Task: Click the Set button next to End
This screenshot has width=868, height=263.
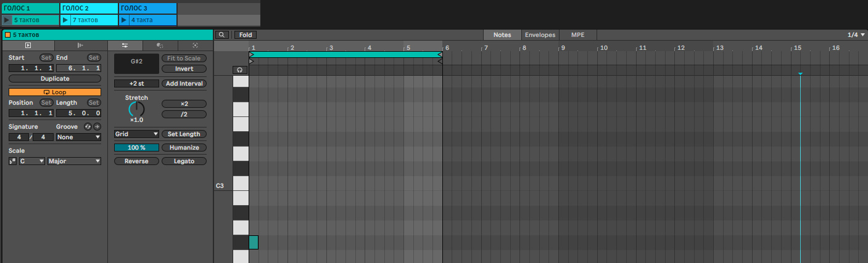Action: pyautogui.click(x=94, y=58)
